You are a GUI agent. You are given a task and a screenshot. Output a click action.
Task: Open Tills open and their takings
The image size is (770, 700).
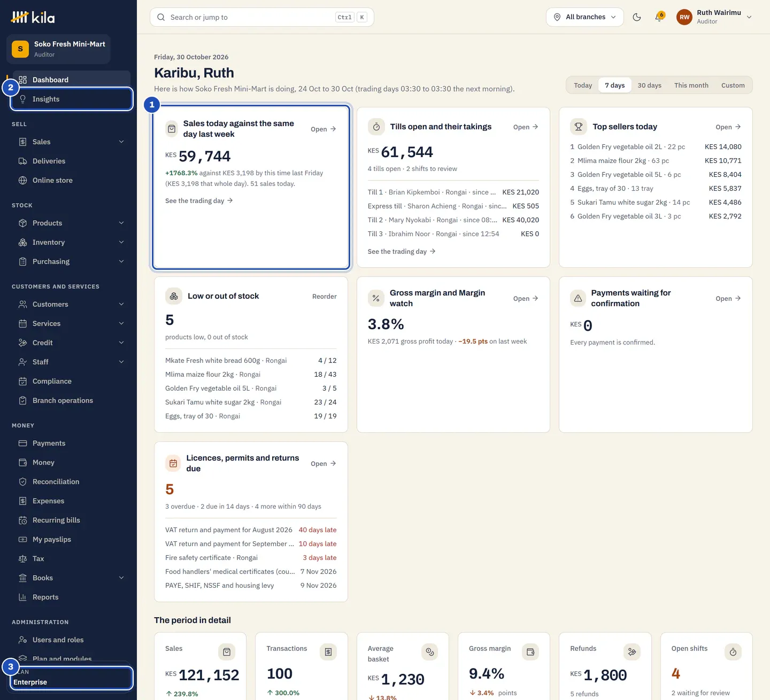coord(526,127)
